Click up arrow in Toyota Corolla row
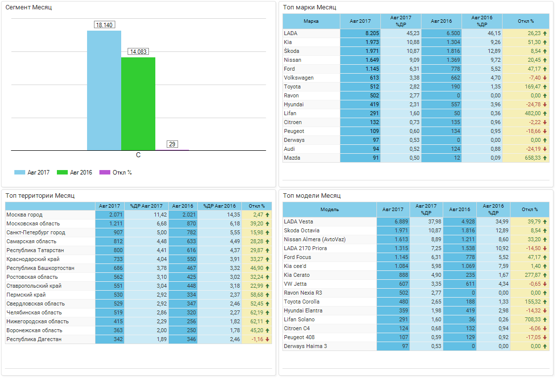 pyautogui.click(x=545, y=302)
